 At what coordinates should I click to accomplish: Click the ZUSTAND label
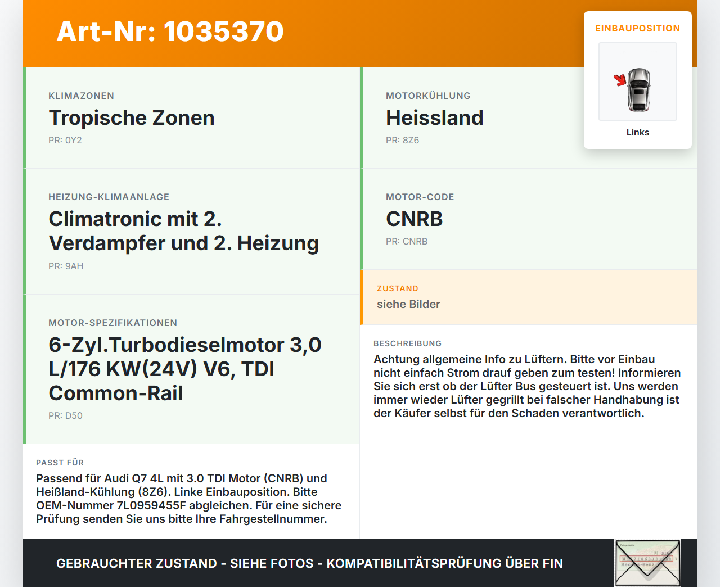pos(398,288)
